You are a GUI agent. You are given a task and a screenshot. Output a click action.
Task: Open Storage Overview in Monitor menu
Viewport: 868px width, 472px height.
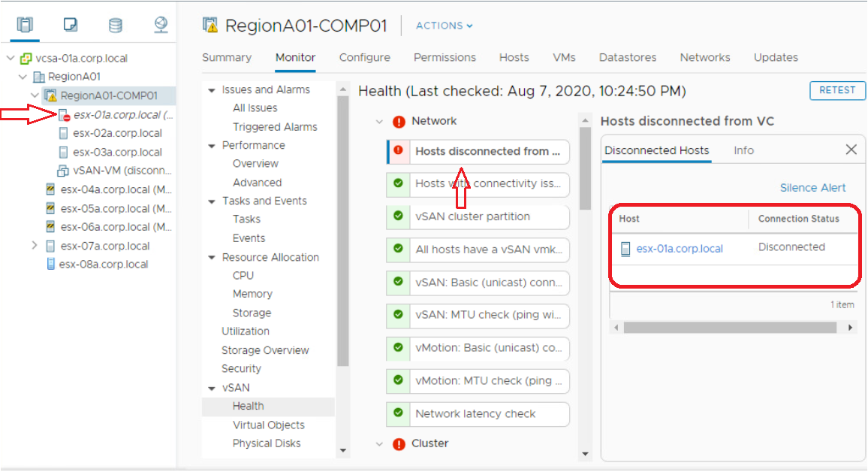tap(265, 350)
